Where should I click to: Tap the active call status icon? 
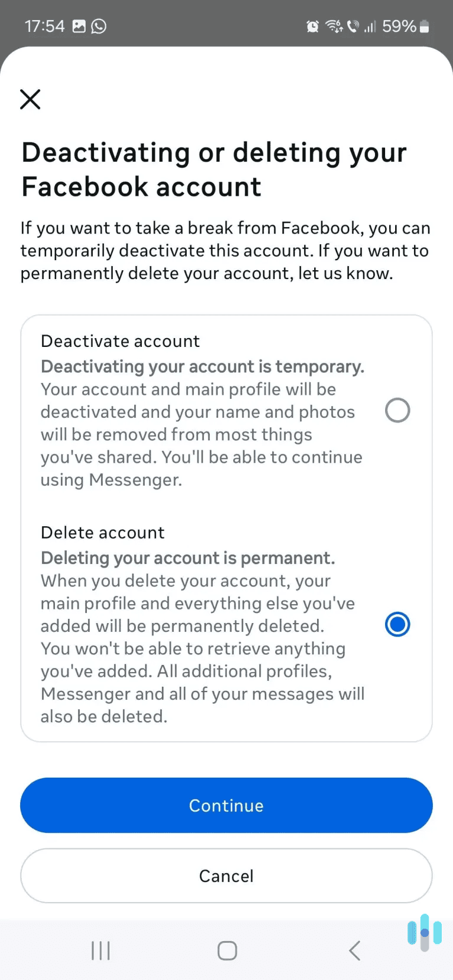click(x=354, y=26)
